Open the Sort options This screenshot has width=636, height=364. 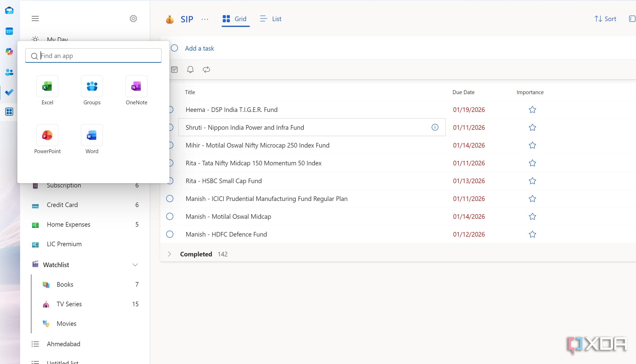pos(605,19)
